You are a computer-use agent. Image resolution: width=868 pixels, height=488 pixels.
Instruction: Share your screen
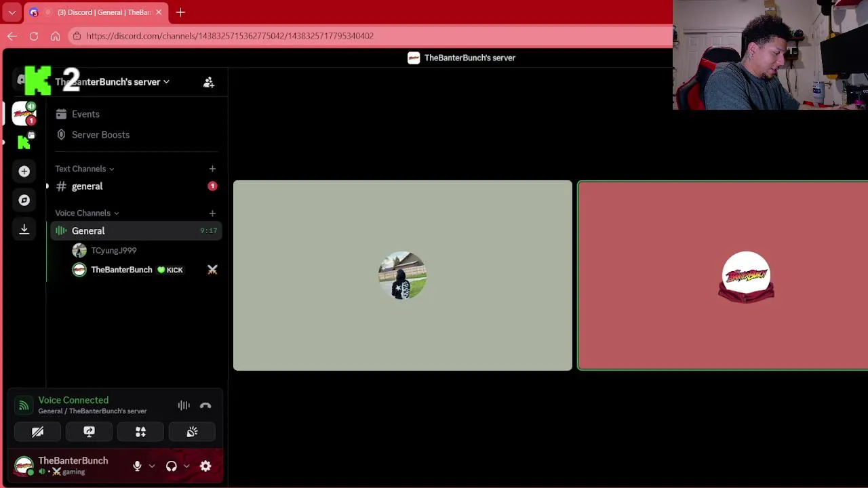click(x=89, y=432)
